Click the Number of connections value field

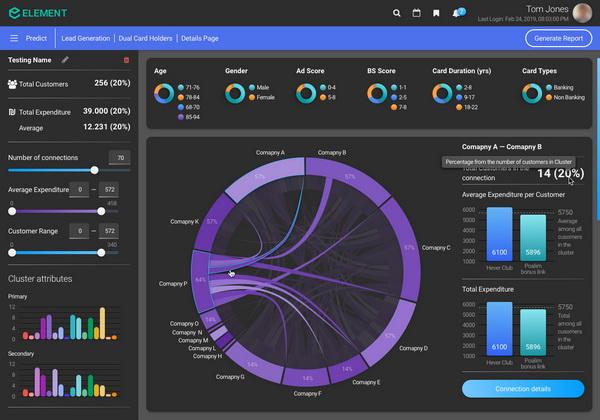click(119, 158)
